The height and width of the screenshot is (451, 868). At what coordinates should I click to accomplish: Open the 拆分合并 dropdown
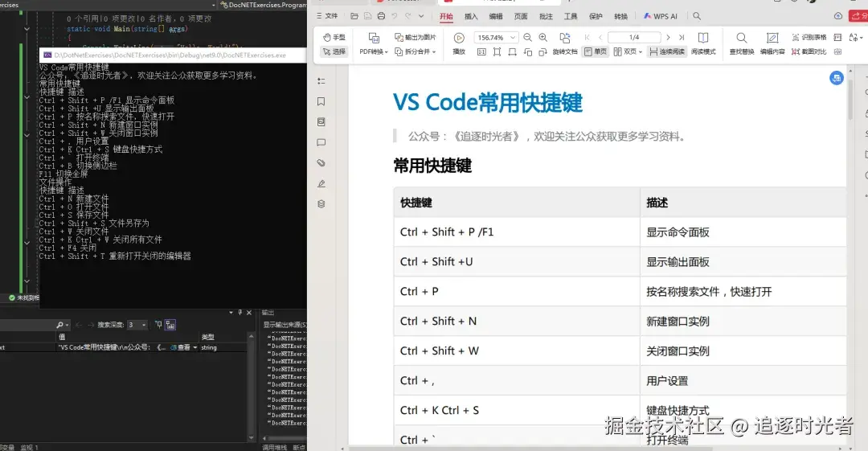[x=416, y=51]
